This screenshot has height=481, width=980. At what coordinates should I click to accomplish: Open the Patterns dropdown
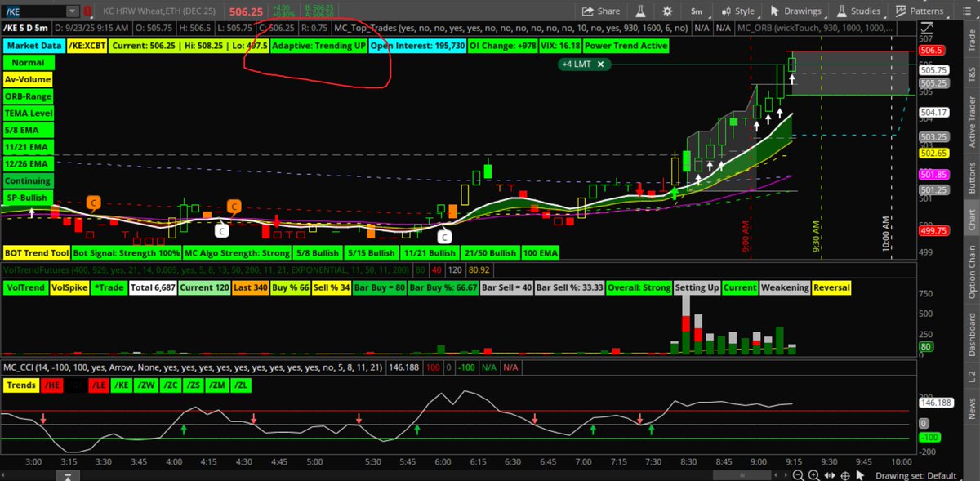click(923, 11)
